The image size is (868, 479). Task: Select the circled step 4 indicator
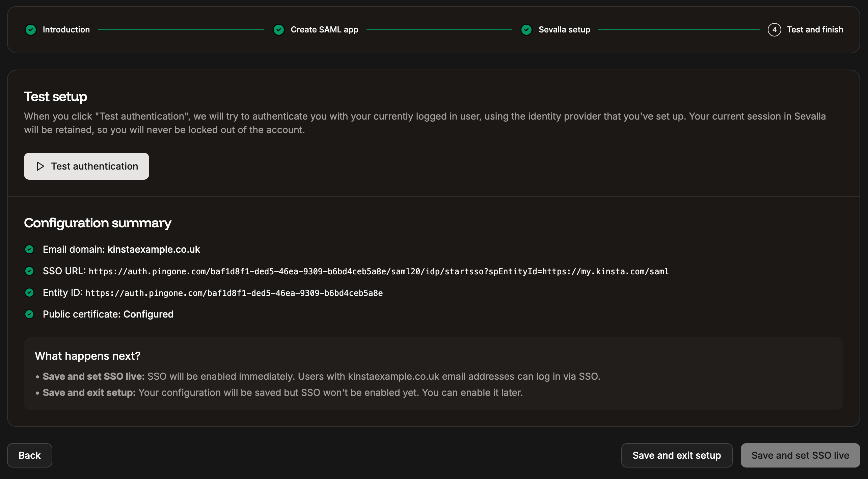coord(774,29)
